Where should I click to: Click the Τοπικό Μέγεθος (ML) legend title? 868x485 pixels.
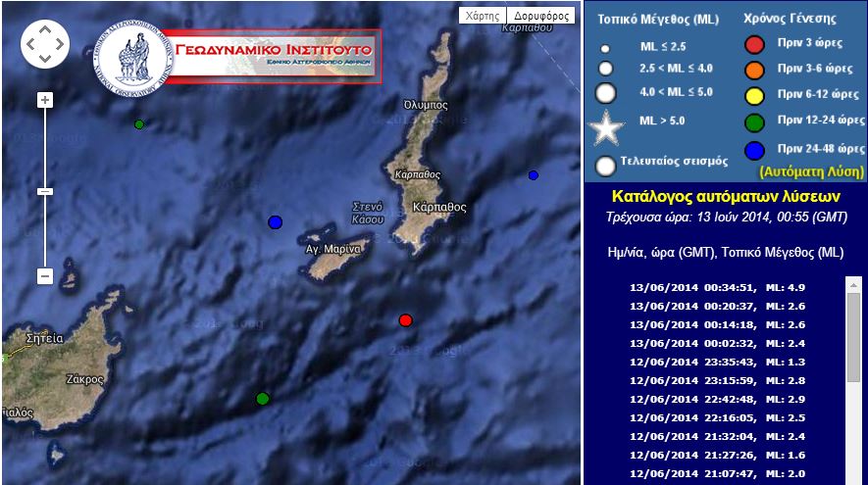click(x=658, y=20)
